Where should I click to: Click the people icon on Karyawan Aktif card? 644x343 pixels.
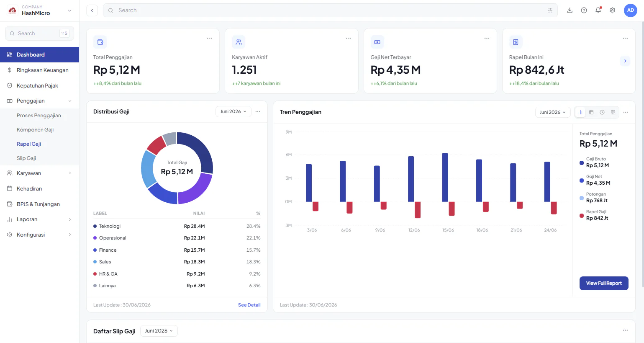pos(239,42)
